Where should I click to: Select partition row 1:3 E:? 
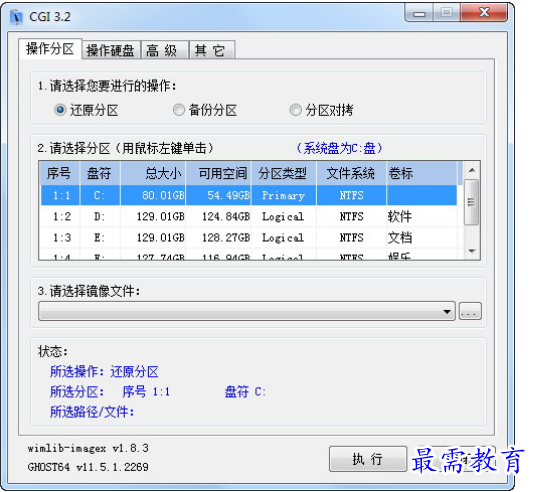[x=248, y=237]
